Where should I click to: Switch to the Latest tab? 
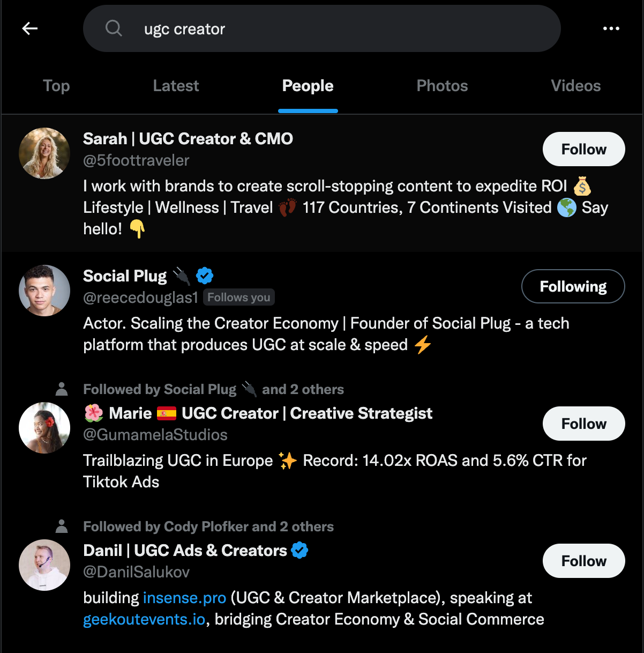(176, 86)
